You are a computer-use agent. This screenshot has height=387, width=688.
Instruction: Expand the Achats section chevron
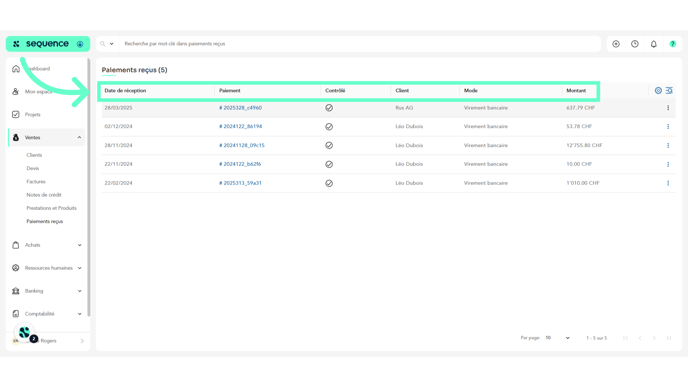coord(79,245)
